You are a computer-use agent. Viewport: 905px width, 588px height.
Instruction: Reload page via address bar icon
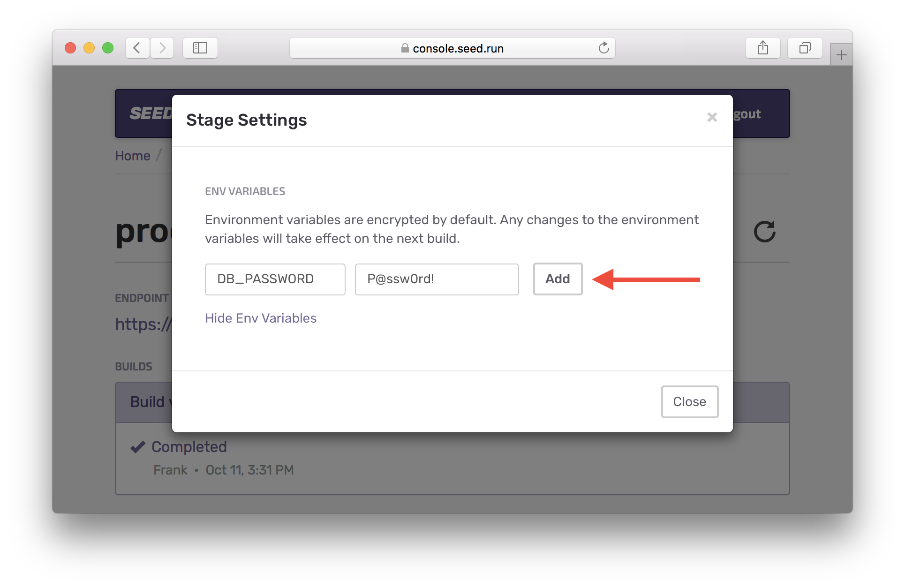pyautogui.click(x=603, y=48)
